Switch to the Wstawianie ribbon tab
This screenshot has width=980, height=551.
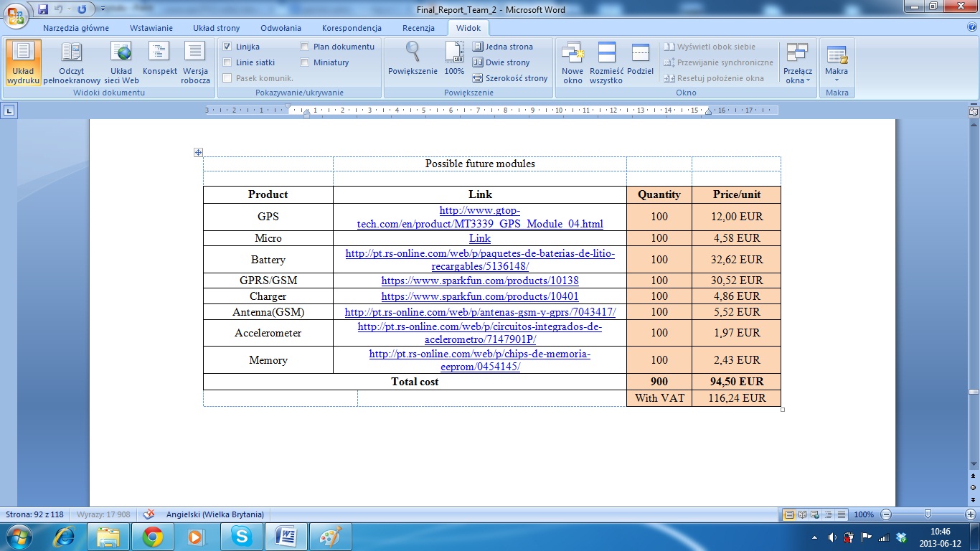pyautogui.click(x=151, y=28)
